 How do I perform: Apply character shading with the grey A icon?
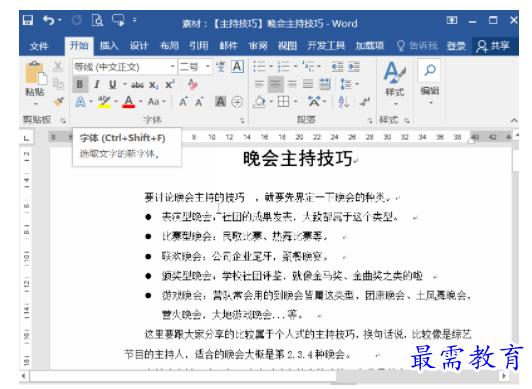pyautogui.click(x=221, y=101)
